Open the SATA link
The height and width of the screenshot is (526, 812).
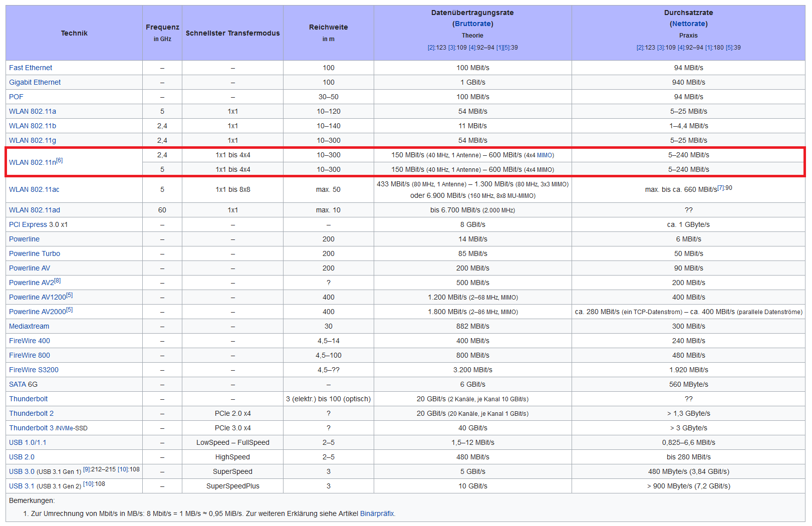coord(18,384)
